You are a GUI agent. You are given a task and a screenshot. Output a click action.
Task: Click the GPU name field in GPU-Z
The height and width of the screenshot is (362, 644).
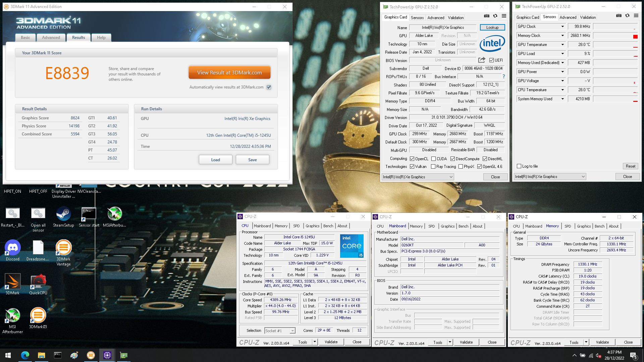443,27
